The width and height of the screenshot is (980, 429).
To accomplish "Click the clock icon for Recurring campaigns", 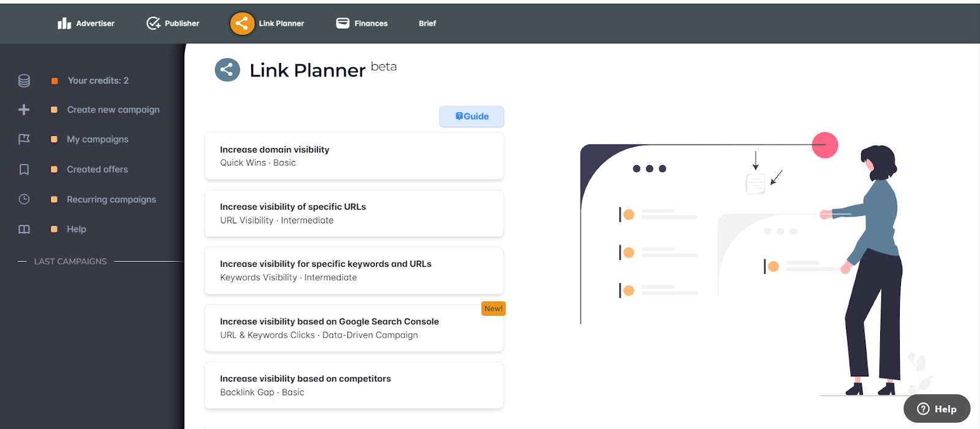I will pos(24,200).
